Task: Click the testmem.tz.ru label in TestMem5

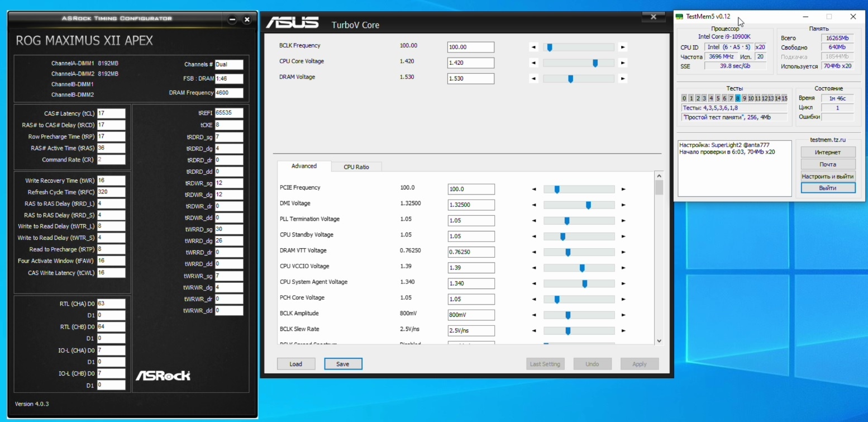Action: (x=828, y=140)
